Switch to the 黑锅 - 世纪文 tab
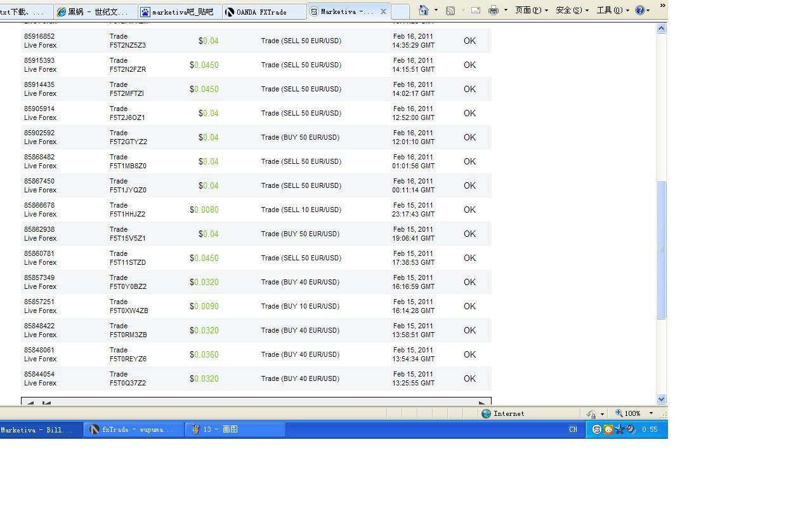The image size is (812, 508). click(x=96, y=11)
